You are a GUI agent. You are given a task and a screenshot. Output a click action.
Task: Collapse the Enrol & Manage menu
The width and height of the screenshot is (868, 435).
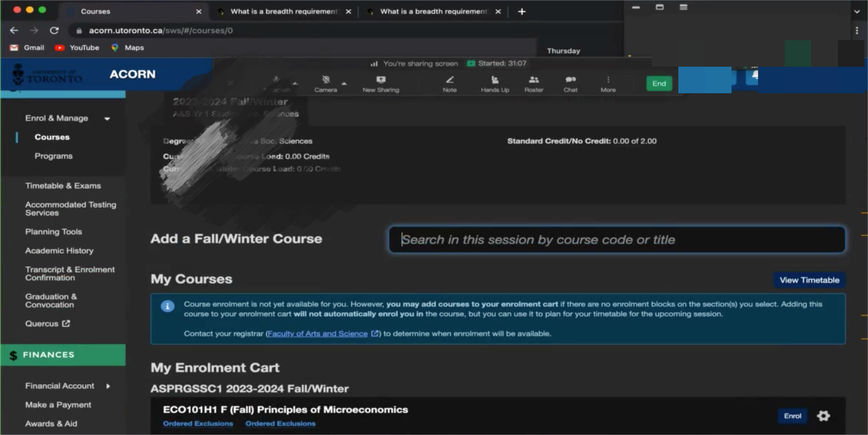(x=107, y=119)
